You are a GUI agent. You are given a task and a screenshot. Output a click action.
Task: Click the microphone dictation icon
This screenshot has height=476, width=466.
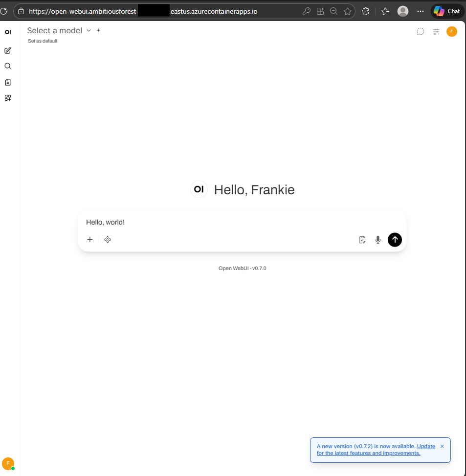[x=377, y=240]
